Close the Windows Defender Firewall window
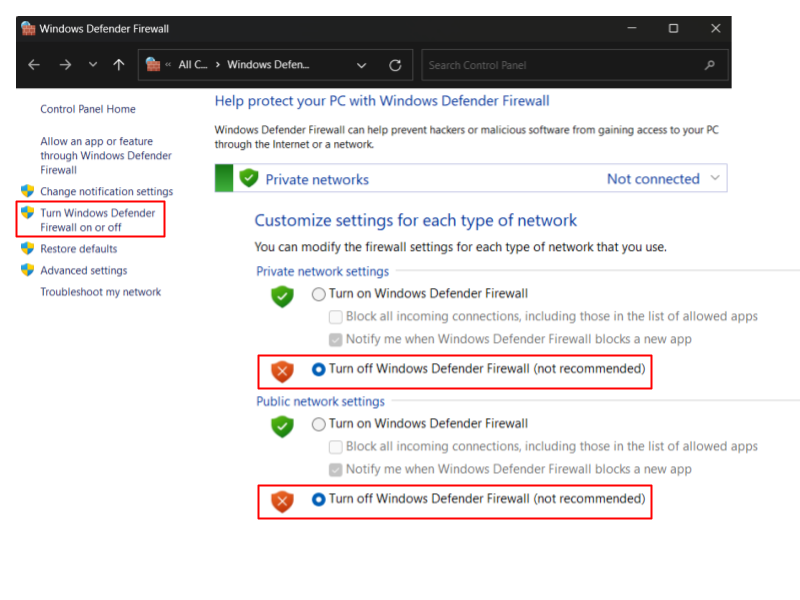 click(x=716, y=29)
